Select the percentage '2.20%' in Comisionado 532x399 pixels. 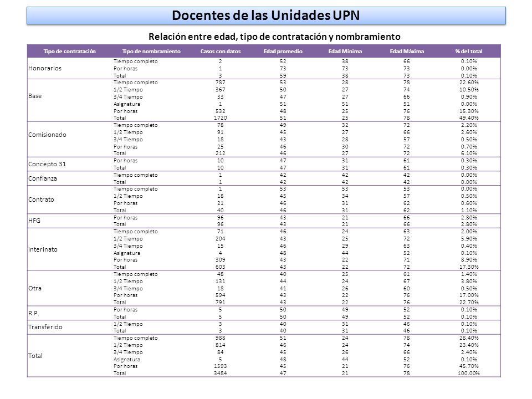[469, 125]
